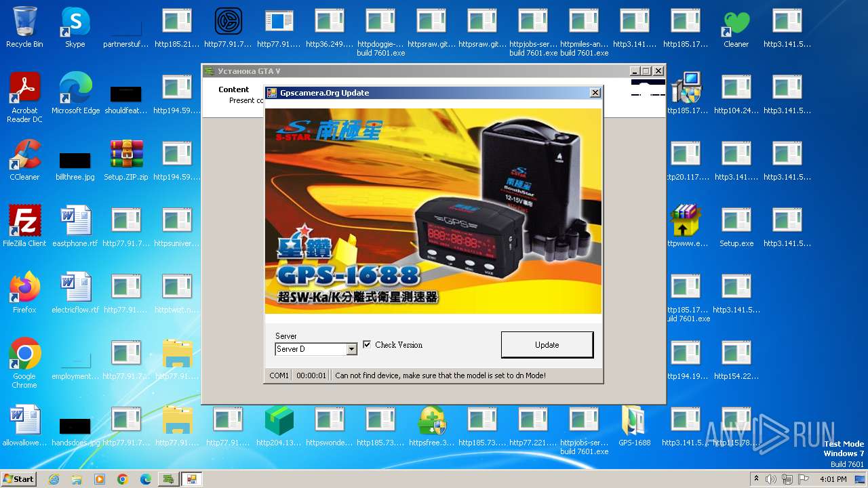
Task: Select the http204.13... green box icon
Action: tap(279, 426)
